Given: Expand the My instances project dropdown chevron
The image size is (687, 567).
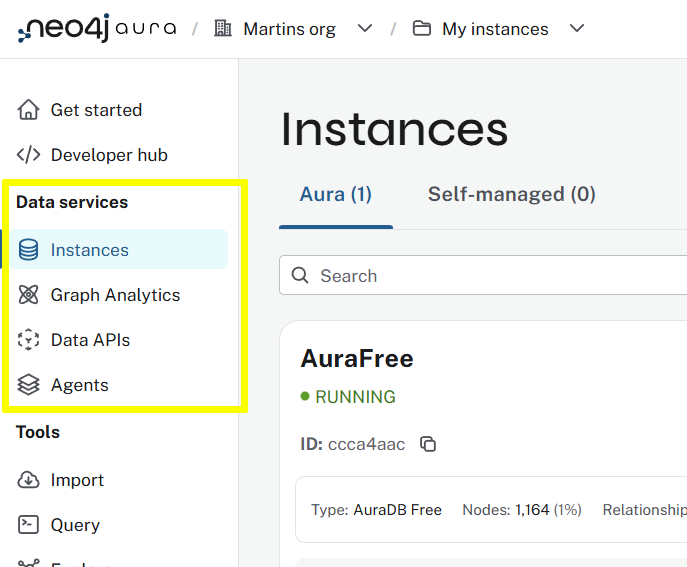Looking at the screenshot, I should (576, 29).
